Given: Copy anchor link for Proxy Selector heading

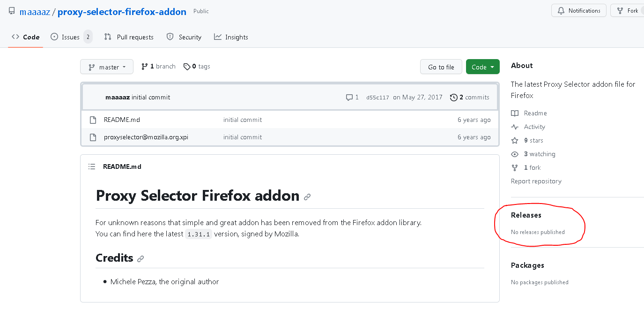Looking at the screenshot, I should (x=307, y=197).
